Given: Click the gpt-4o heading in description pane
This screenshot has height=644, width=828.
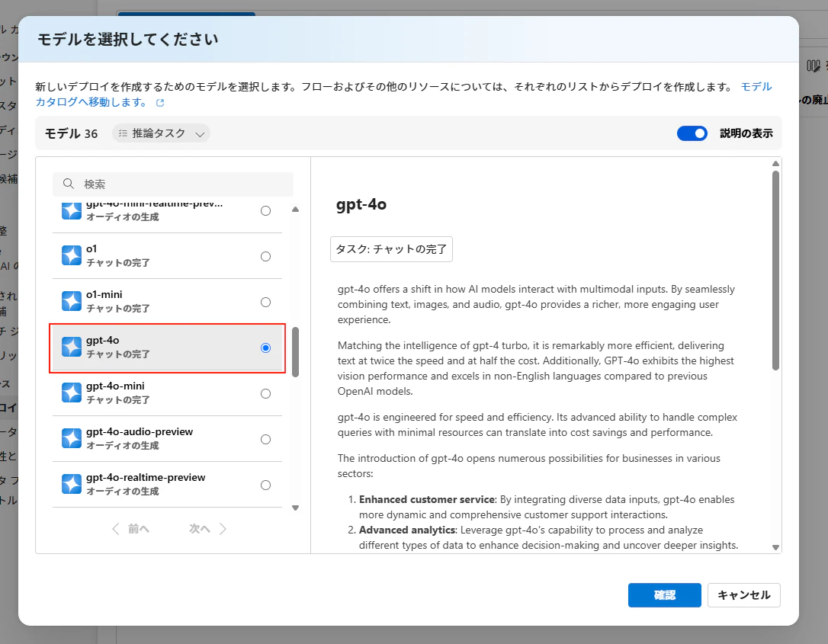Looking at the screenshot, I should [x=361, y=205].
